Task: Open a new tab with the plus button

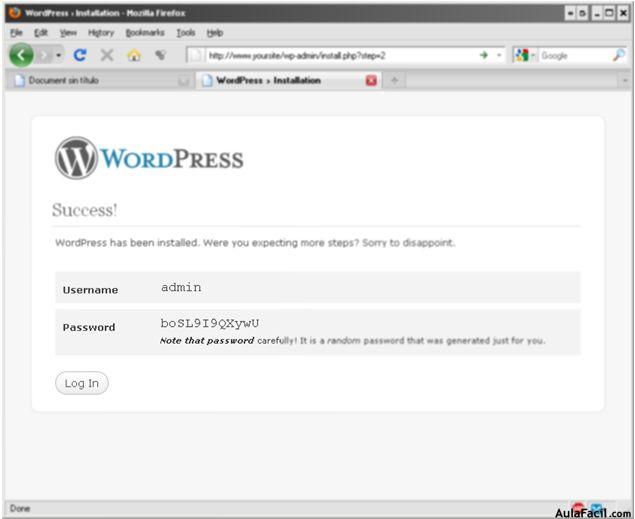Action: click(394, 81)
